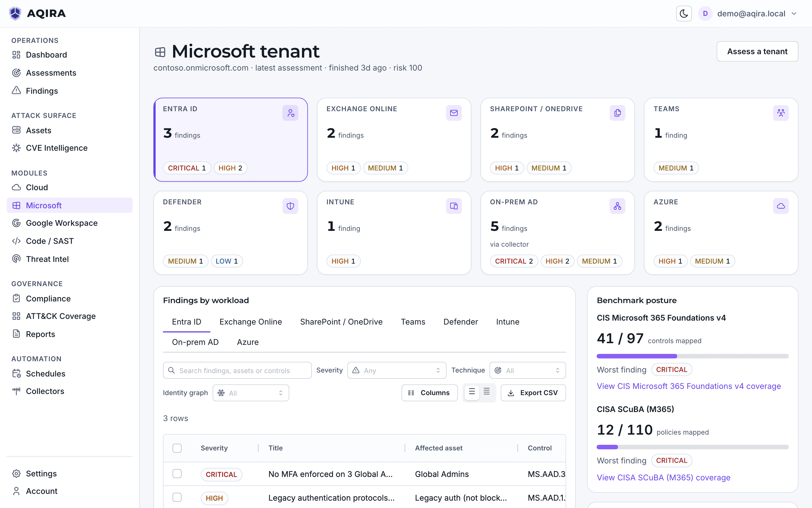
Task: Click the D user avatar
Action: coord(705,14)
